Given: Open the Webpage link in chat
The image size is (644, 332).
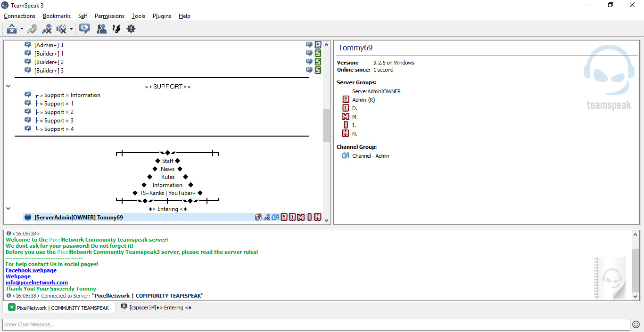Looking at the screenshot, I should pyautogui.click(x=18, y=276).
